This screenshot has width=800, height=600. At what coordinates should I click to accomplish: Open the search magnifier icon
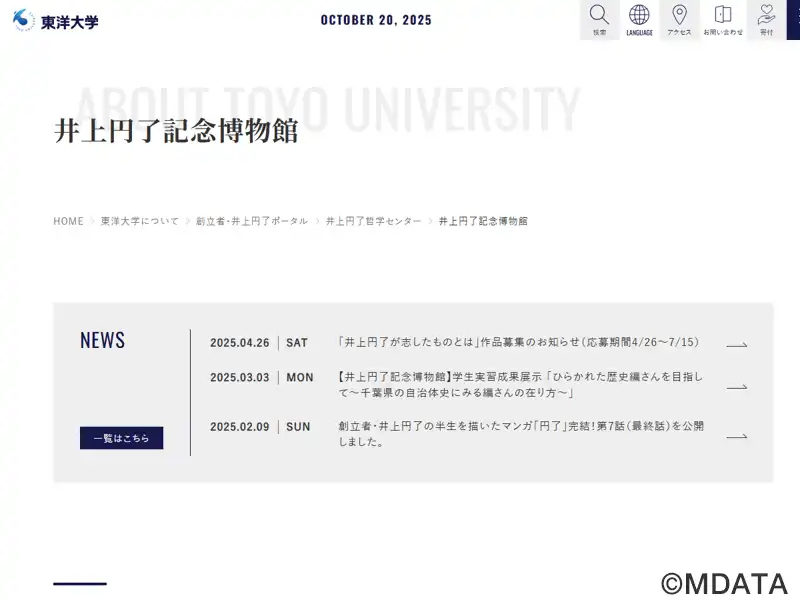[x=599, y=19]
